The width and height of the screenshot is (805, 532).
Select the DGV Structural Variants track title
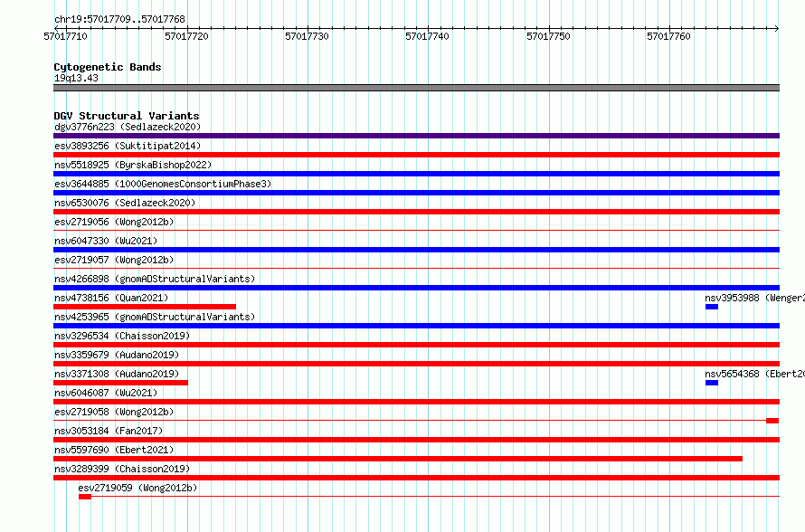(x=127, y=116)
